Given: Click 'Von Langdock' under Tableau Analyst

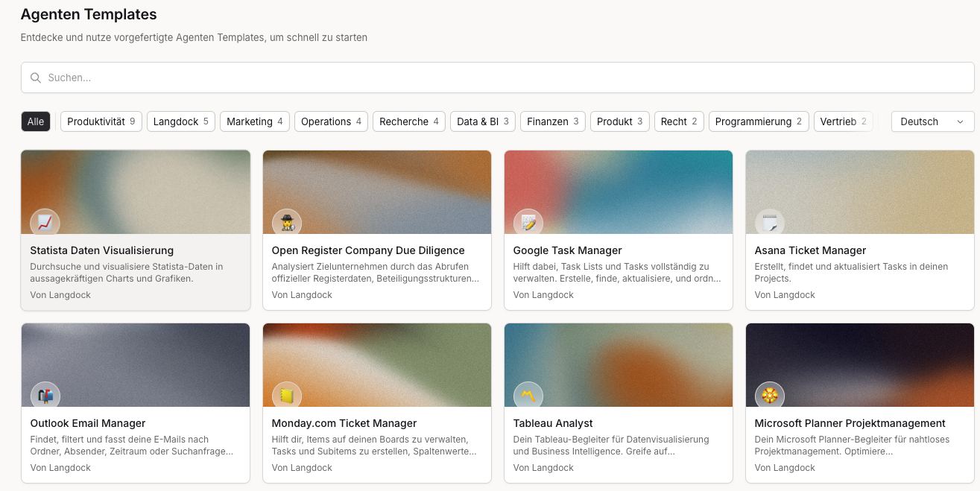Looking at the screenshot, I should [543, 468].
